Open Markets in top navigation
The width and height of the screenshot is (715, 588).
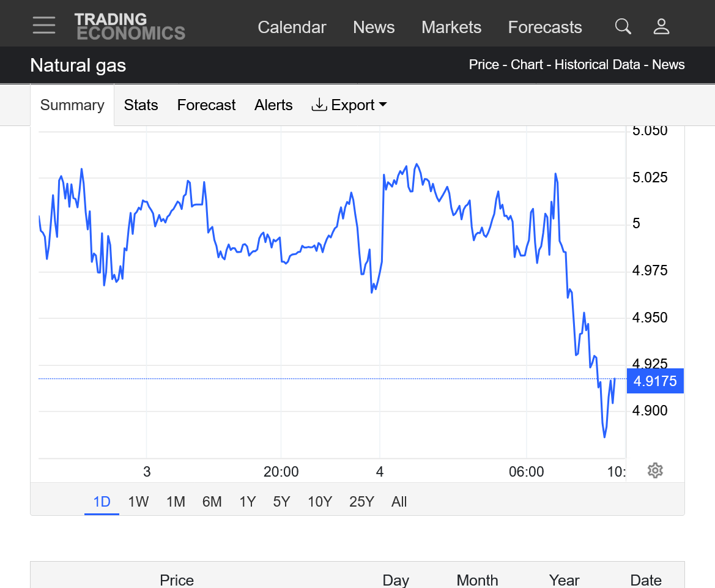451,28
